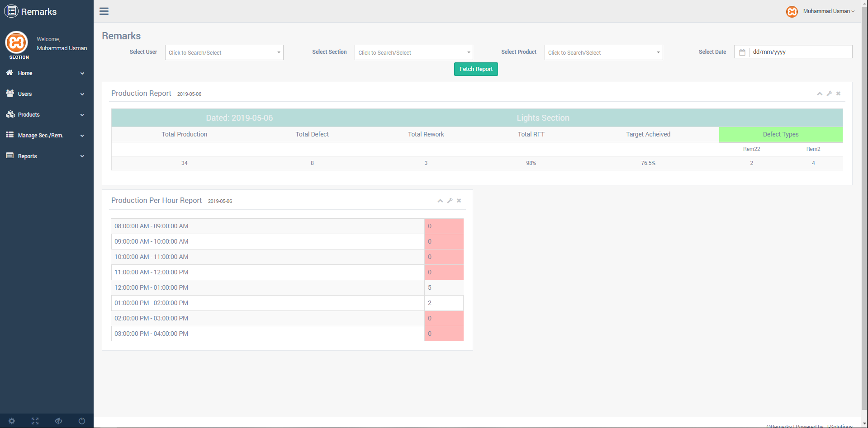This screenshot has height=428, width=868.
Task: Open the Select User dropdown
Action: pyautogui.click(x=224, y=52)
